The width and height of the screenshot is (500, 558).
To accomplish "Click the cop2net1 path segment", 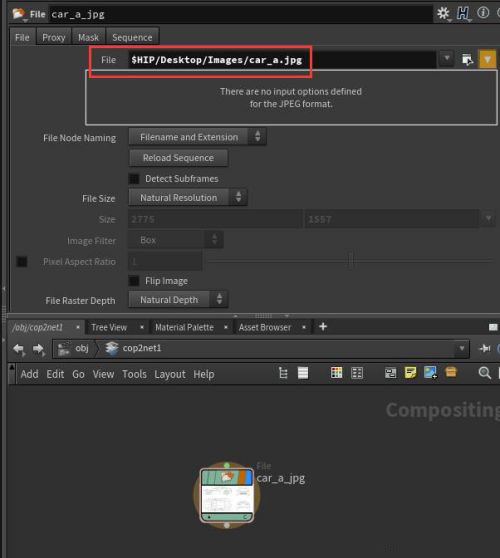I will pos(142,348).
